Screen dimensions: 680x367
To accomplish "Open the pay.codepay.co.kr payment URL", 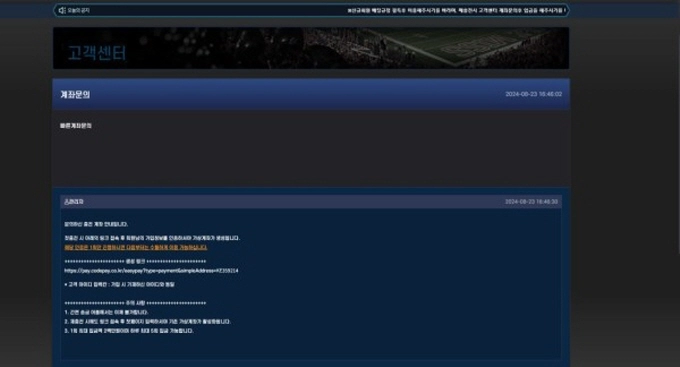I will [151, 271].
